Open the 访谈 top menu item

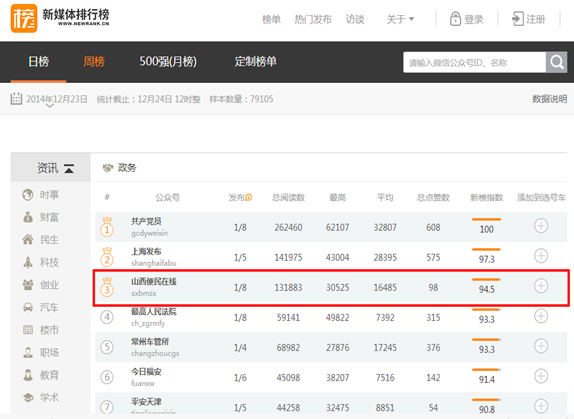pyautogui.click(x=355, y=19)
